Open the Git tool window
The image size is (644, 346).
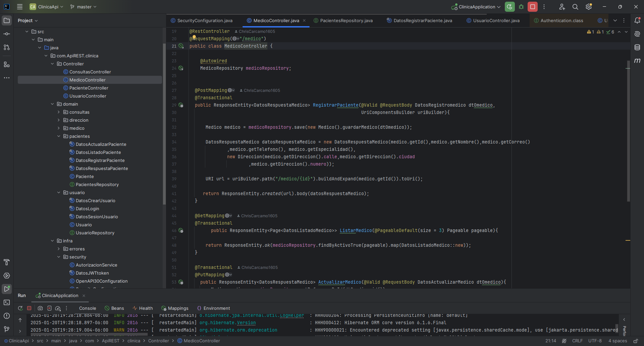tap(7, 329)
